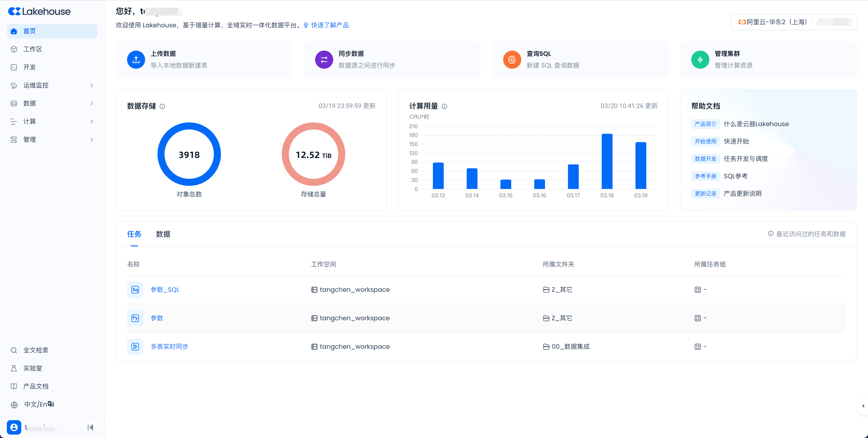
Task: Click the upload data blue icon
Action: pos(136,60)
